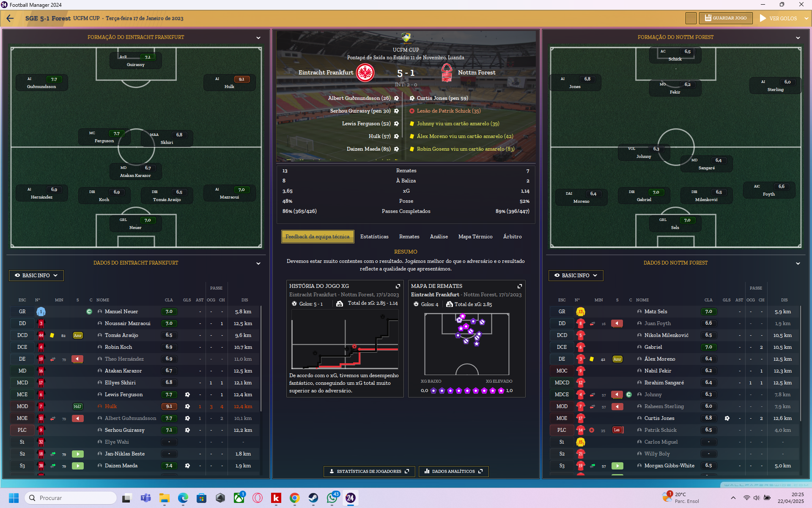Select Guirassy on Eintracht formation pitch
Image resolution: width=812 pixels, height=508 pixels.
pos(135,61)
